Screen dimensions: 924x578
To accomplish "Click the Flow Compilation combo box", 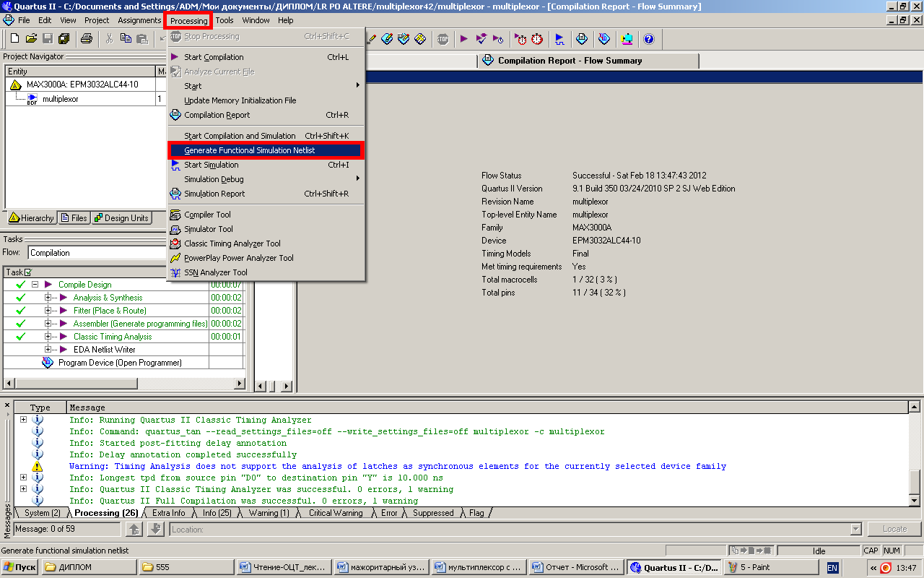I will tap(97, 253).
